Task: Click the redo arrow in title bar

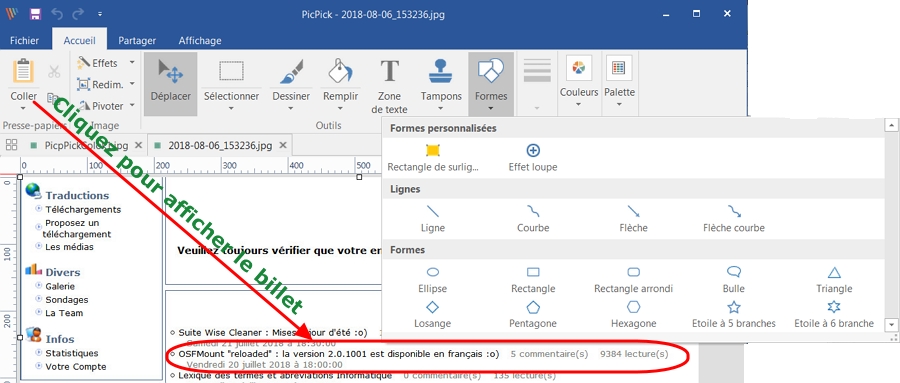Action: tap(78, 14)
